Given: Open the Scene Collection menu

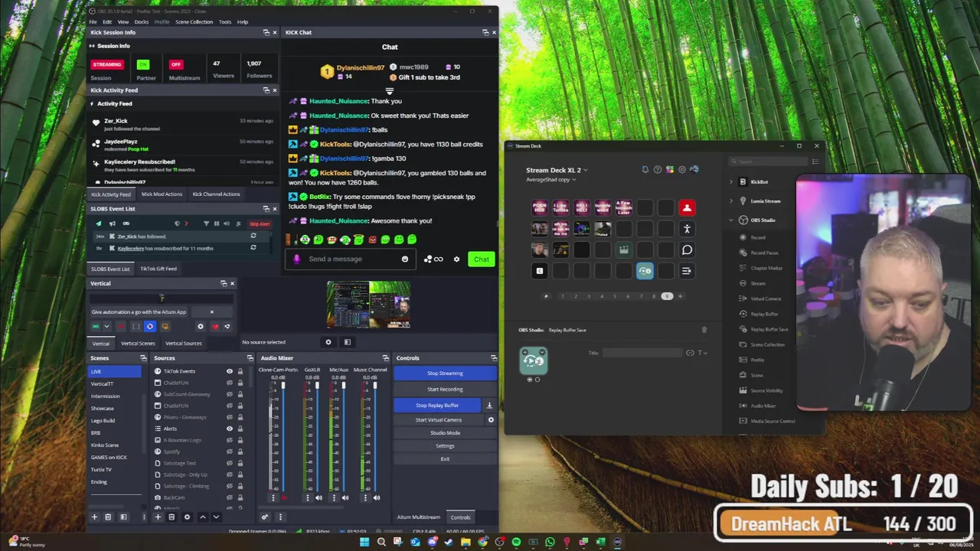Looking at the screenshot, I should pos(194,22).
